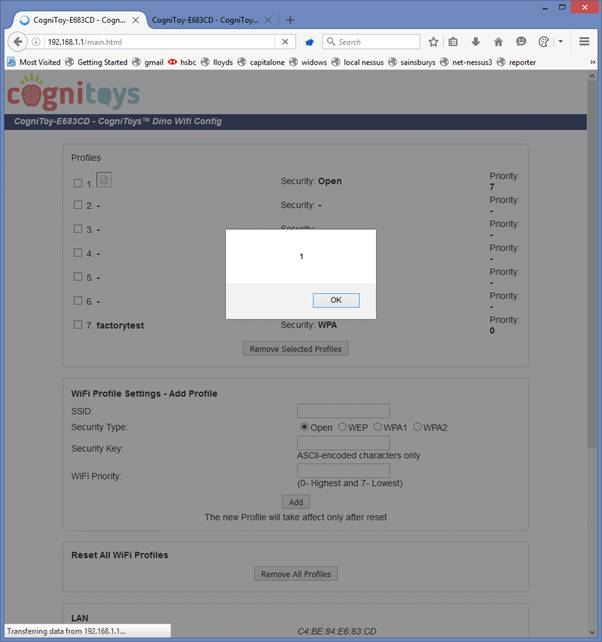Click OK in the alert dialog
602x642 pixels.
tap(336, 300)
